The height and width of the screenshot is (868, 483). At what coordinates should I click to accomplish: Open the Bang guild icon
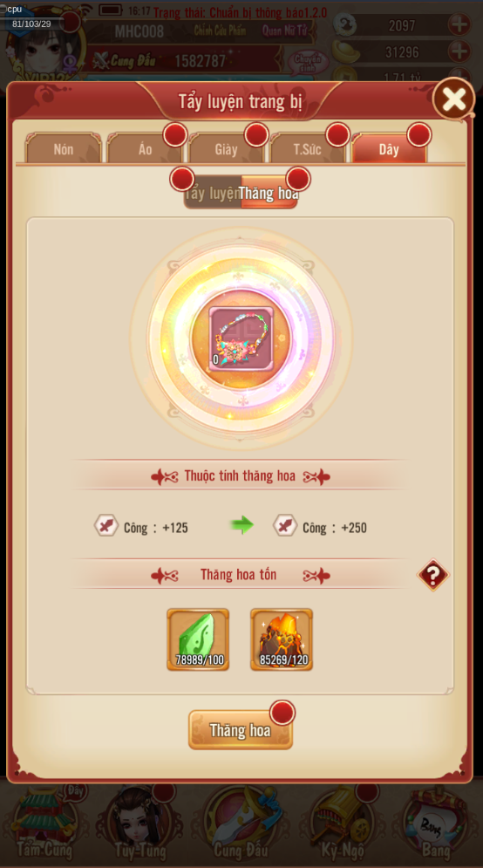435,824
